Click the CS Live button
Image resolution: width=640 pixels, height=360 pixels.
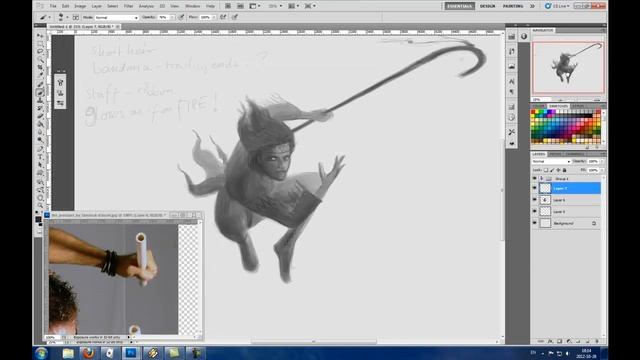click(556, 6)
